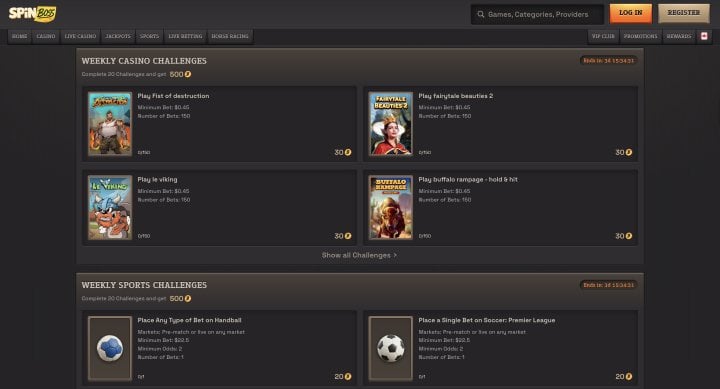The height and width of the screenshot is (389, 720).
Task: Click the Play Fist of destruction title
Action: click(173, 96)
